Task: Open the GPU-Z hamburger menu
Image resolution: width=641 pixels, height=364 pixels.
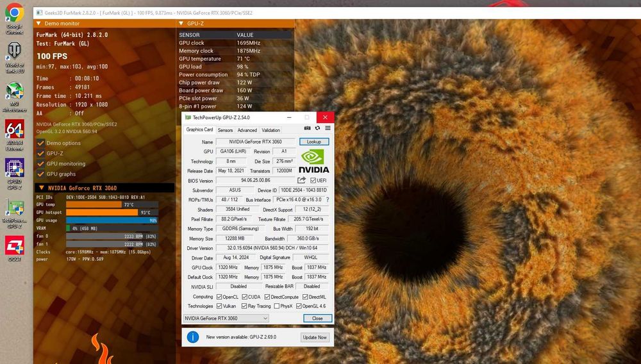Action: coord(328,128)
